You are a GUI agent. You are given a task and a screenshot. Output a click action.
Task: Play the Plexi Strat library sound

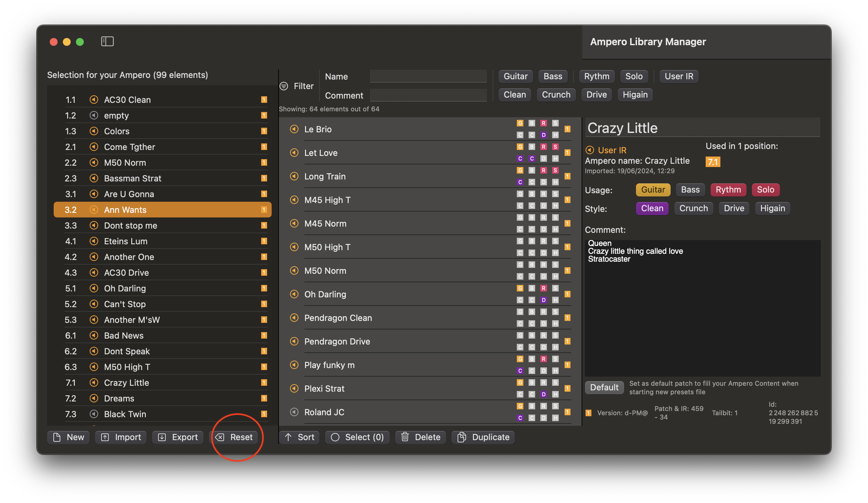click(x=294, y=389)
